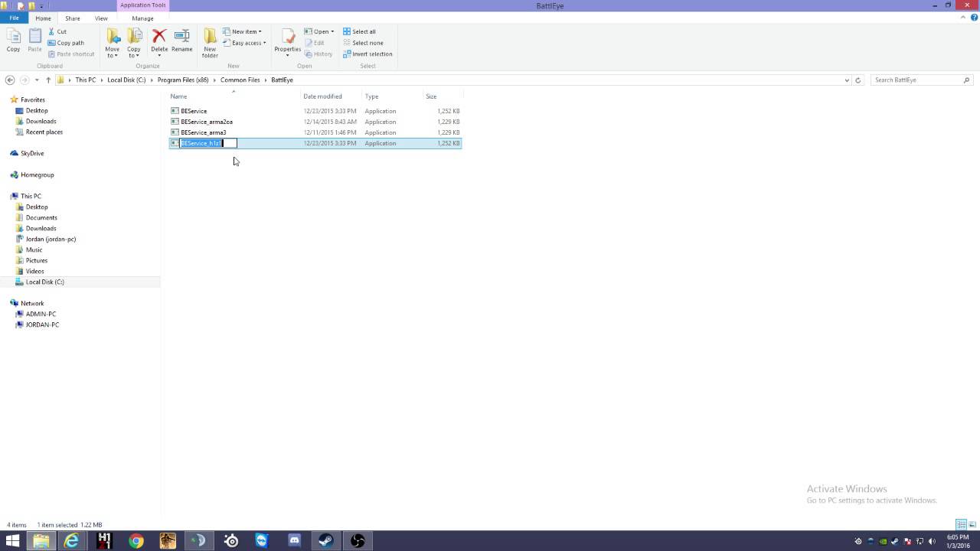Open Recent places in navigation pane

44,132
